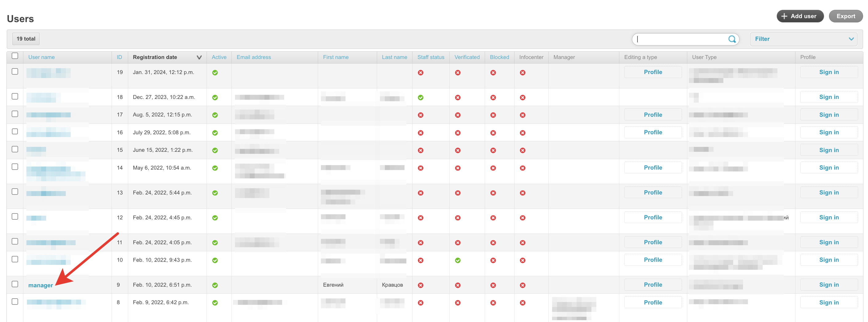Click green verificated check for ID 10
The height and width of the screenshot is (322, 868).
click(x=457, y=260)
